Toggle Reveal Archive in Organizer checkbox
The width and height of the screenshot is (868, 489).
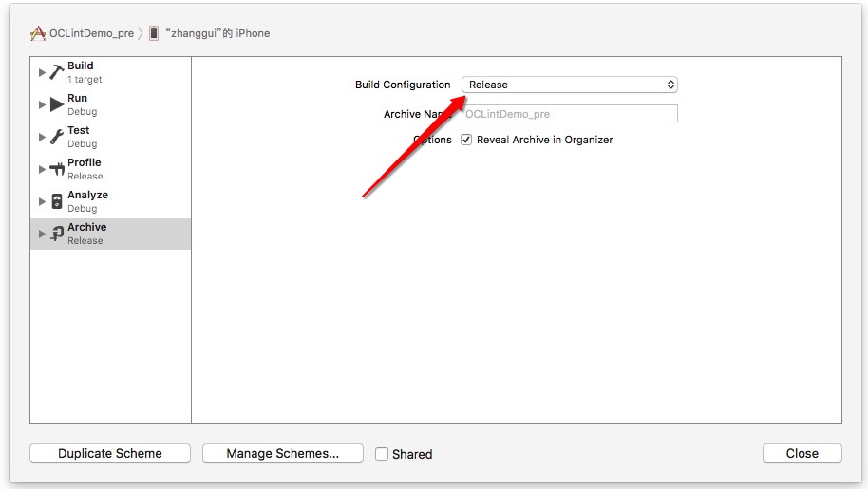pos(466,140)
